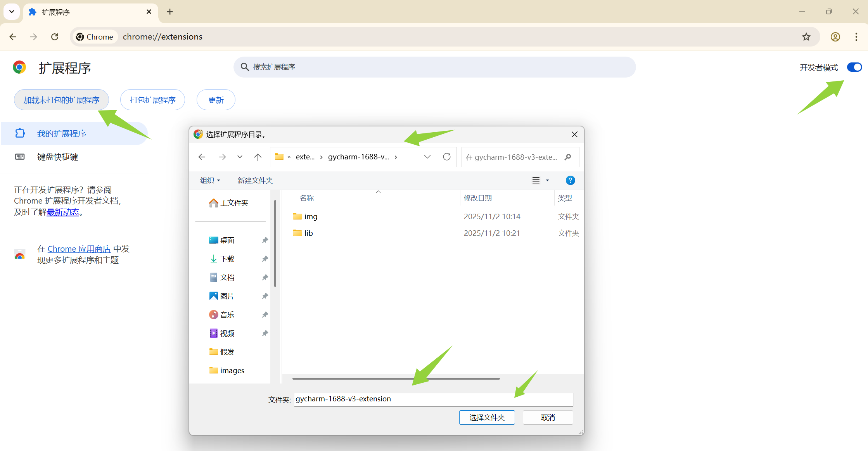The image size is (868, 451).
Task: Expand recent locations chevron beside forward arrow
Action: (240, 157)
